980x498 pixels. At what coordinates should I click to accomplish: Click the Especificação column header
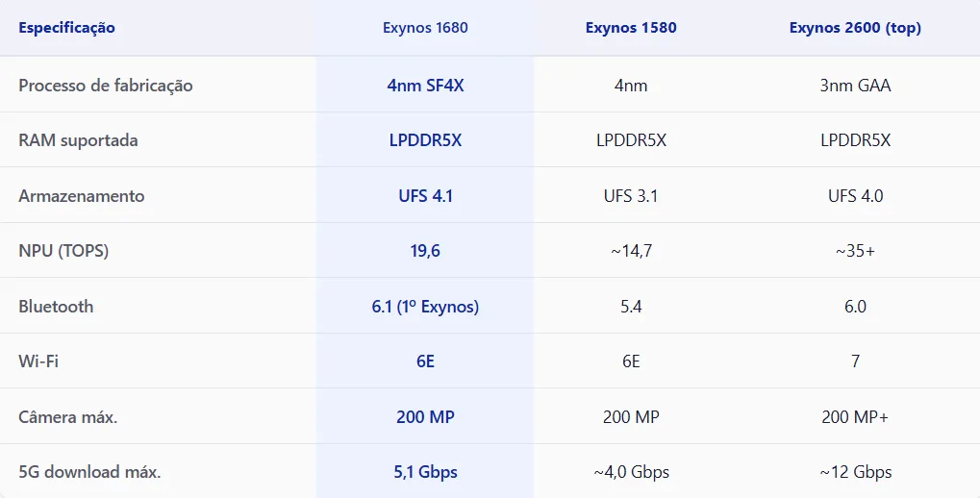tap(66, 28)
